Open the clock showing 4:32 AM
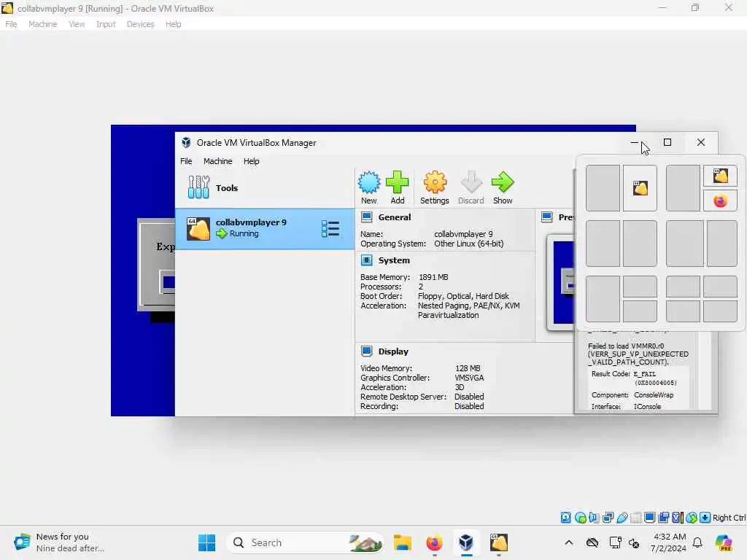The width and height of the screenshot is (747, 560). pyautogui.click(x=670, y=542)
